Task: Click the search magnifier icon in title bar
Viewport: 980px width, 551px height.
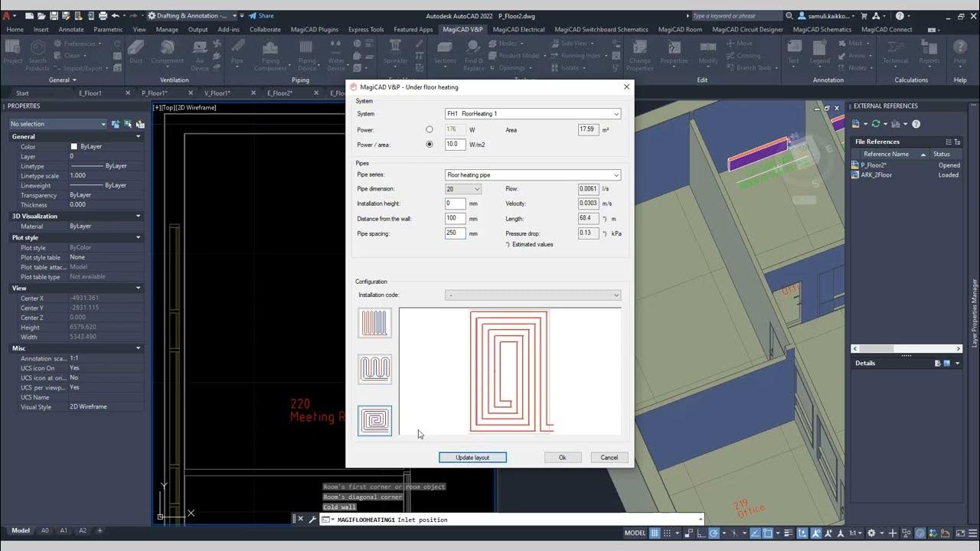Action: (x=789, y=15)
